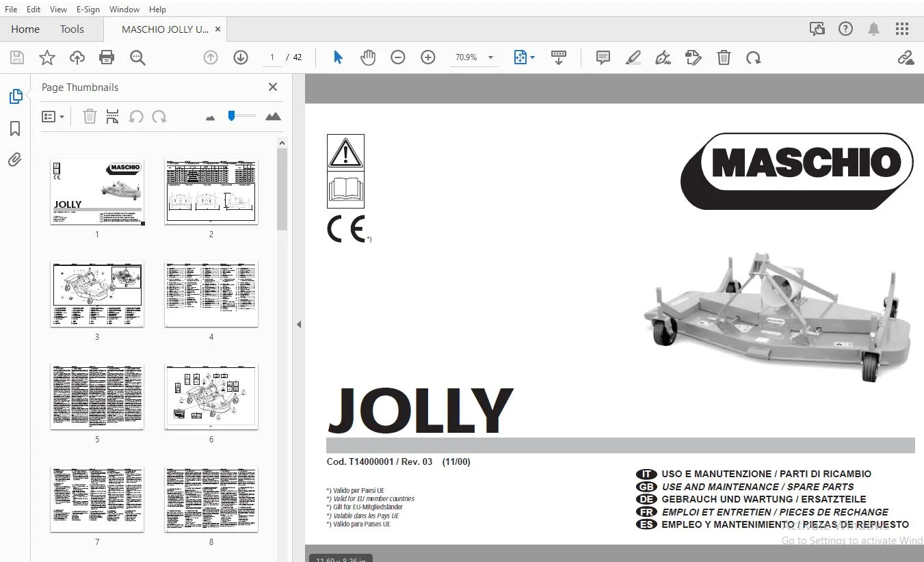Select the MASCHIO JOLLY document tab
This screenshot has width=924, height=562.
165,29
